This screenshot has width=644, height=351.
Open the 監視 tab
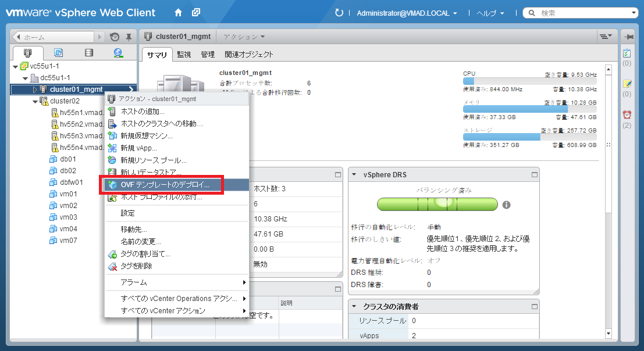coord(184,55)
